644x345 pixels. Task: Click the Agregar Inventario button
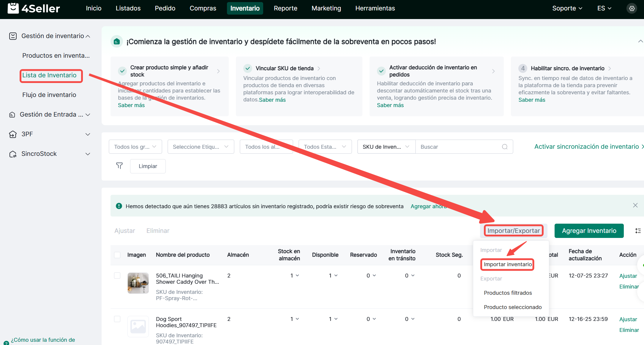pyautogui.click(x=589, y=231)
